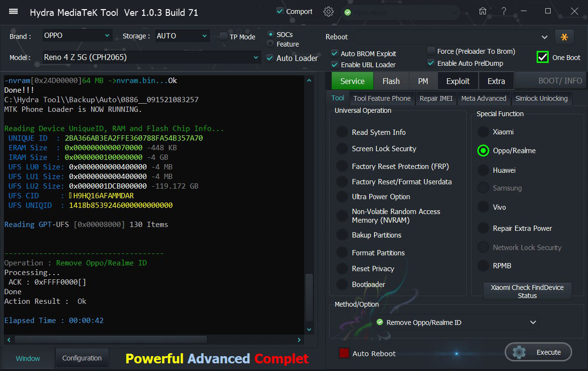This screenshot has height=371, width=588.
Task: Open Tool Feature Phone sub-tab
Action: pos(382,98)
